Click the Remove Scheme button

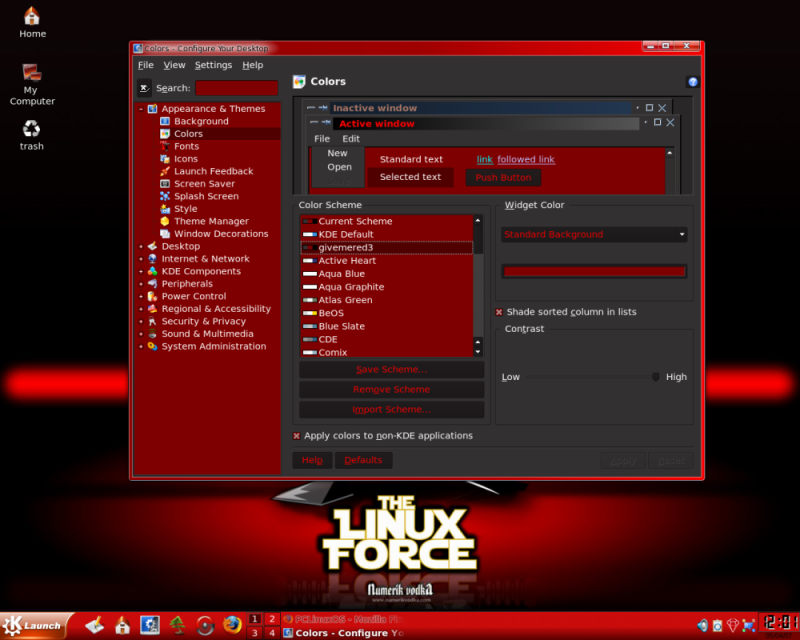coord(391,389)
